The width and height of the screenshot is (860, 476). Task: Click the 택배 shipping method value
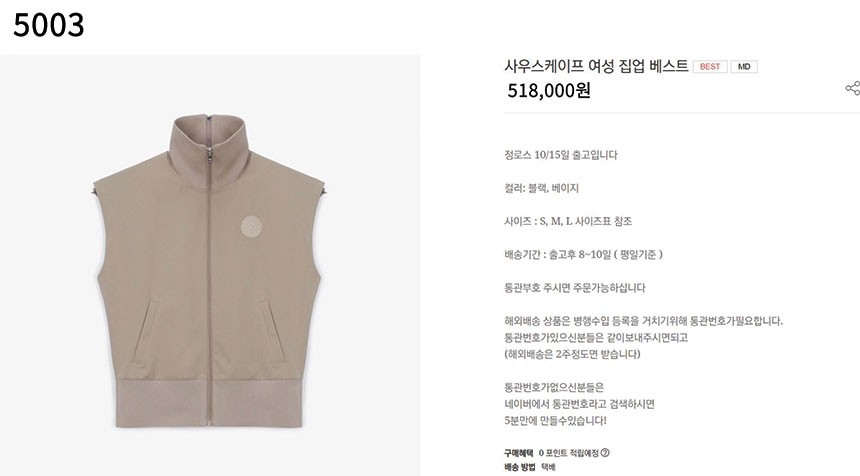pos(548,467)
